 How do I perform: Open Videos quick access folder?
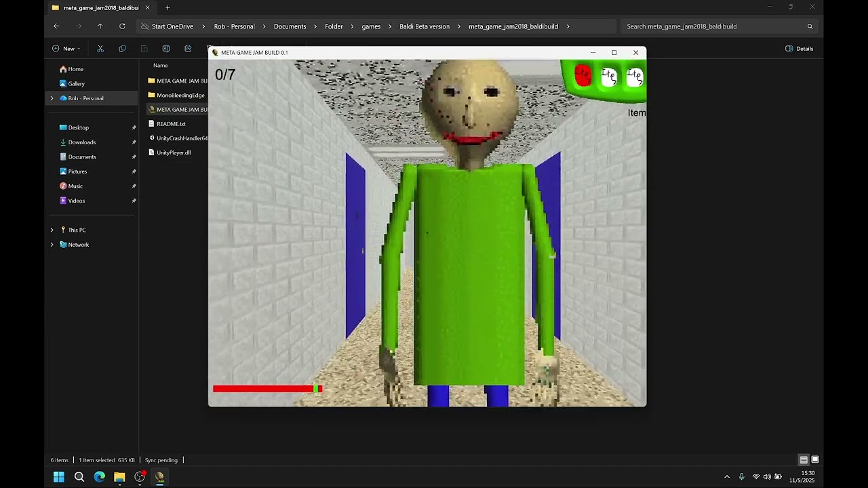pos(72,201)
